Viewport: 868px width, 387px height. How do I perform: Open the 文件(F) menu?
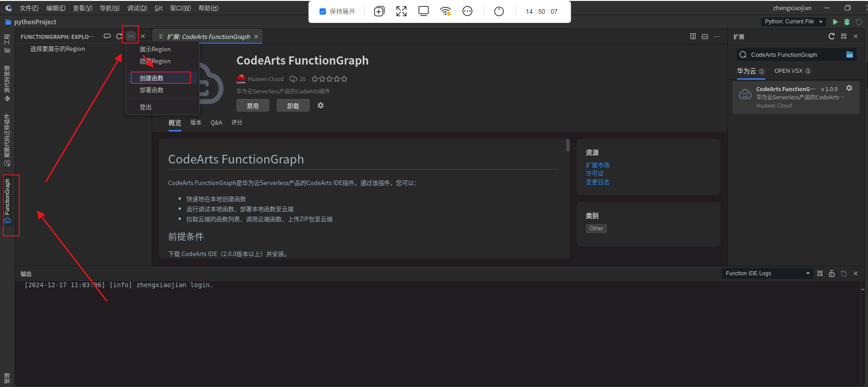pos(29,8)
